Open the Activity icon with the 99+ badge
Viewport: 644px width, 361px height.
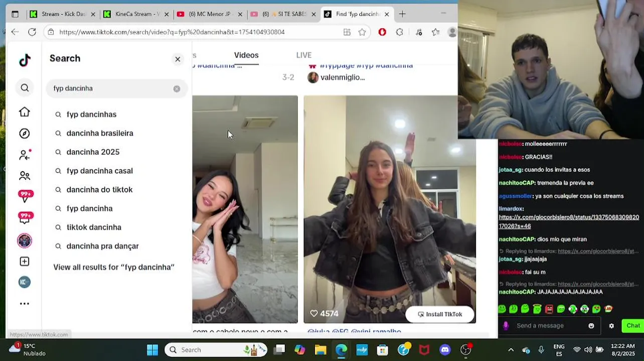click(x=25, y=196)
